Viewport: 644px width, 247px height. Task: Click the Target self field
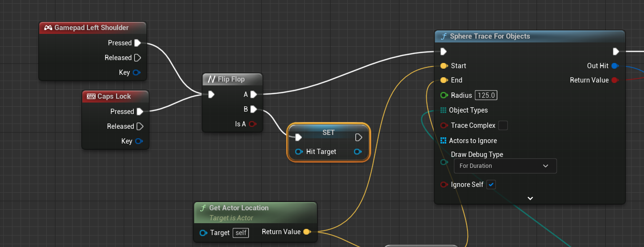tap(241, 233)
